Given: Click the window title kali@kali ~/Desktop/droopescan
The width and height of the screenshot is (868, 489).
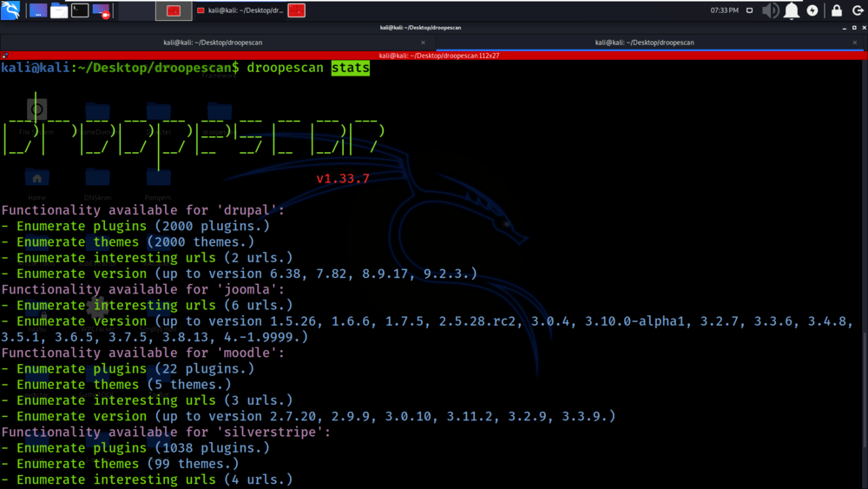Looking at the screenshot, I should coord(420,27).
